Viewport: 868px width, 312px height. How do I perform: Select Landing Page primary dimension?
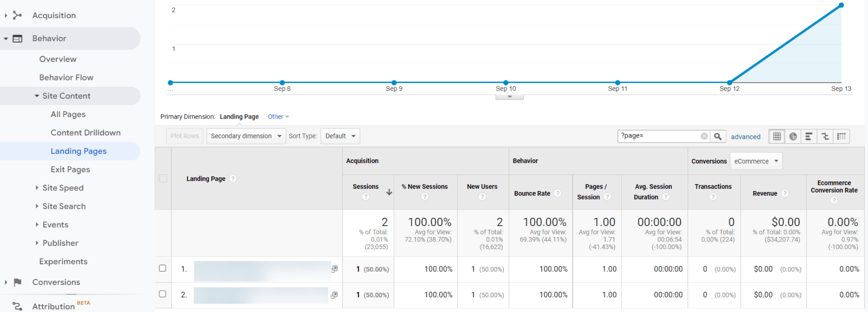pos(239,117)
